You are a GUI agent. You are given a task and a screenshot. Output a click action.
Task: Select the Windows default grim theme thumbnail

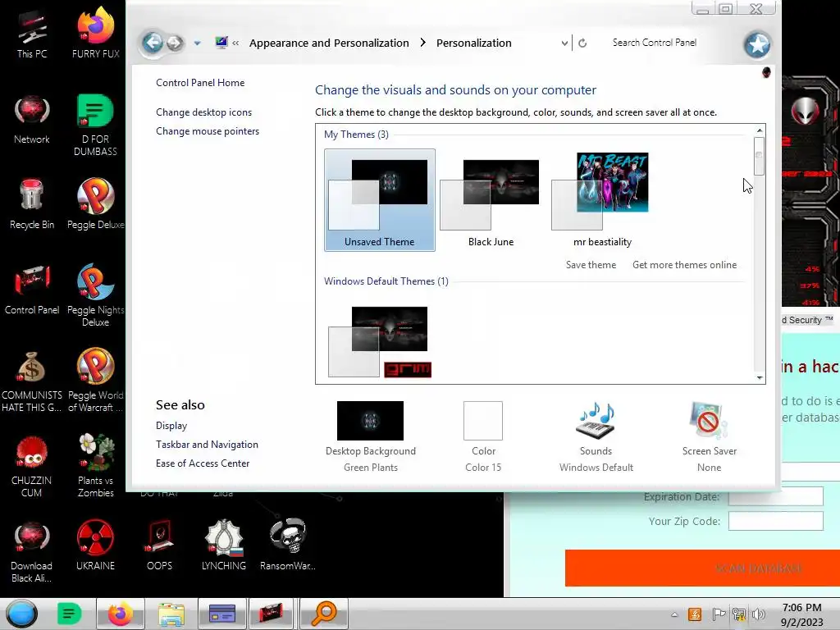coord(379,342)
